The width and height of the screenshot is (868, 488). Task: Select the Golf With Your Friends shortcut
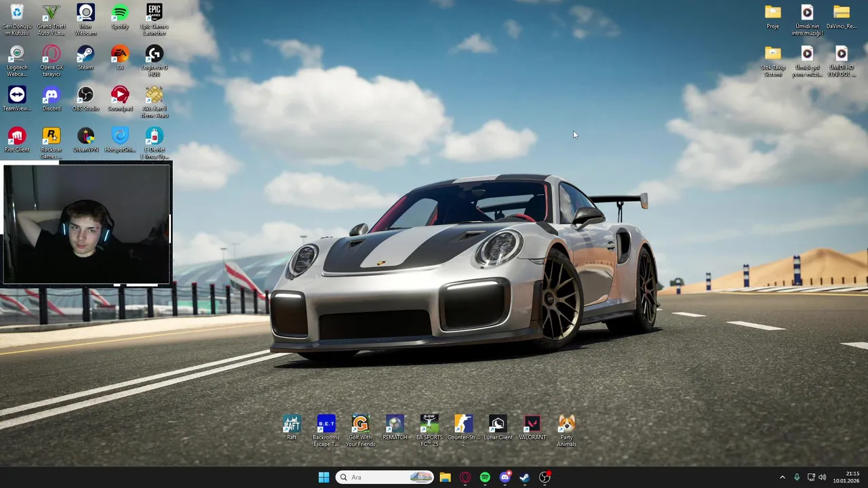click(x=361, y=431)
